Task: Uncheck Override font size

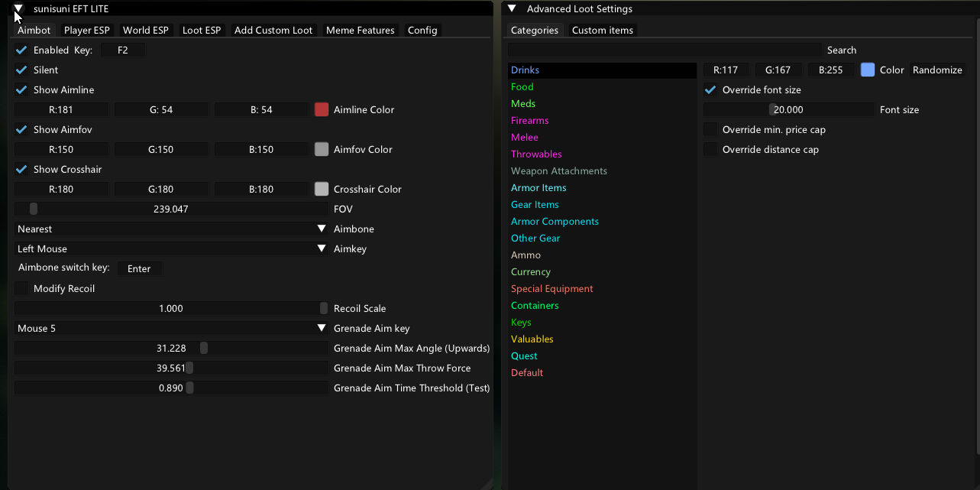Action: [x=711, y=89]
